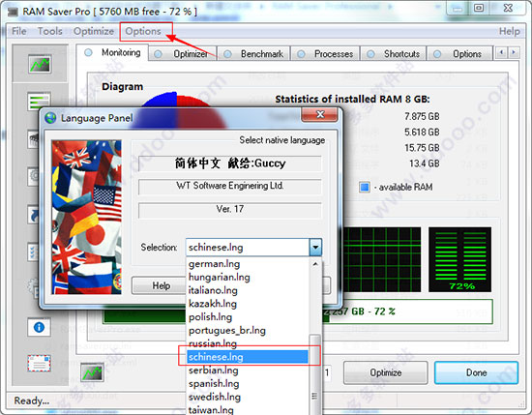Choose swedish.lng from the list
This screenshot has width=532, height=415.
click(x=248, y=397)
